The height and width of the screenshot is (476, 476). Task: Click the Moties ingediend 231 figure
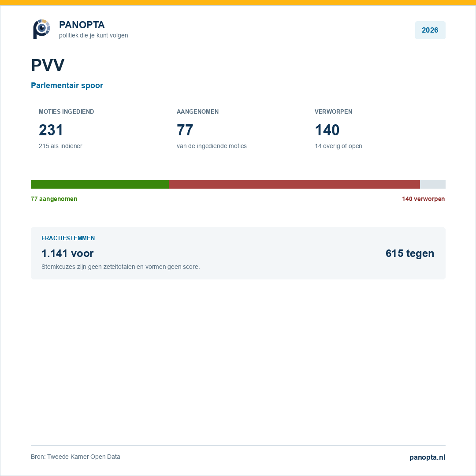[x=51, y=130]
